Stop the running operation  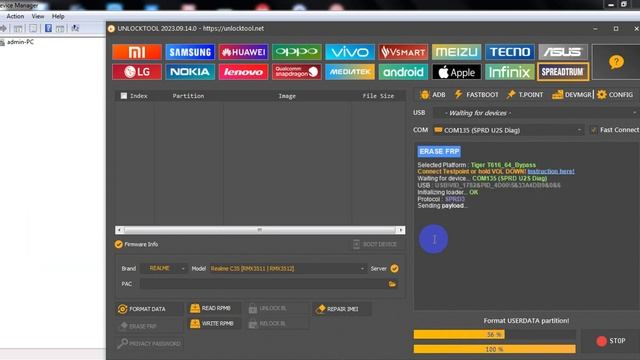[611, 341]
